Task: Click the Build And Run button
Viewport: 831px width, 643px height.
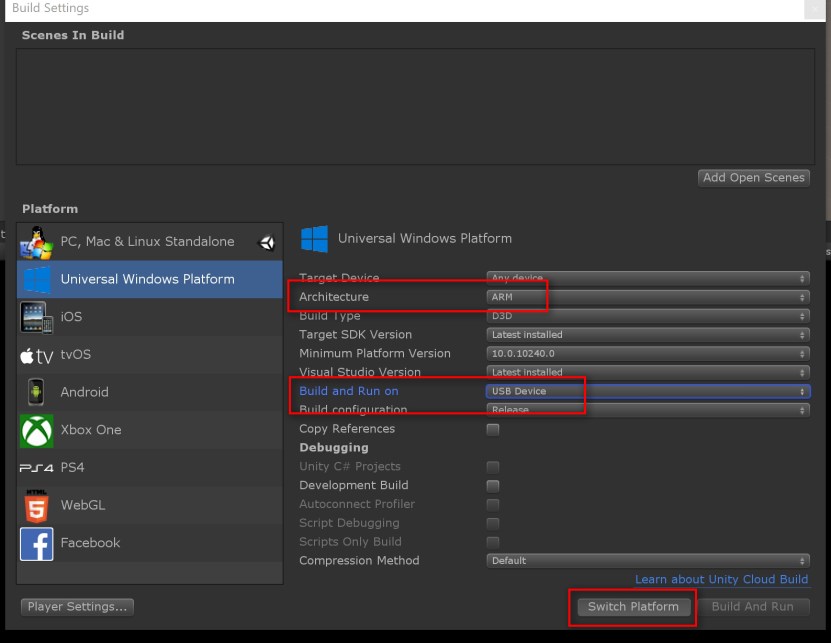Action: [753, 607]
